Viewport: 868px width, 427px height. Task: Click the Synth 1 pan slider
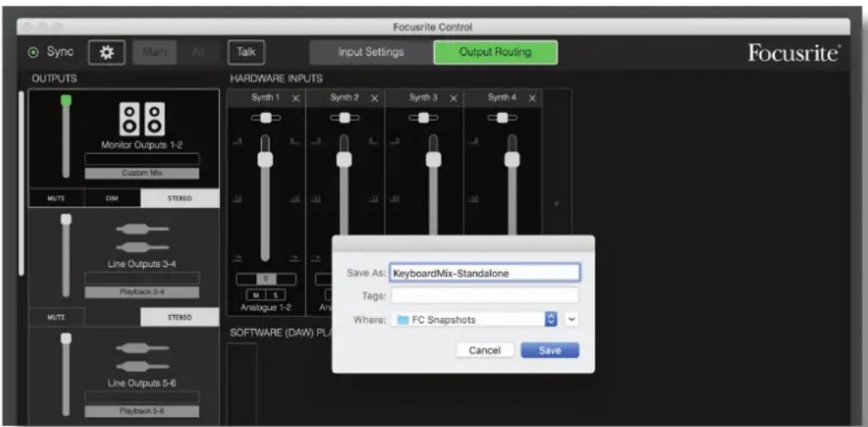[265, 118]
